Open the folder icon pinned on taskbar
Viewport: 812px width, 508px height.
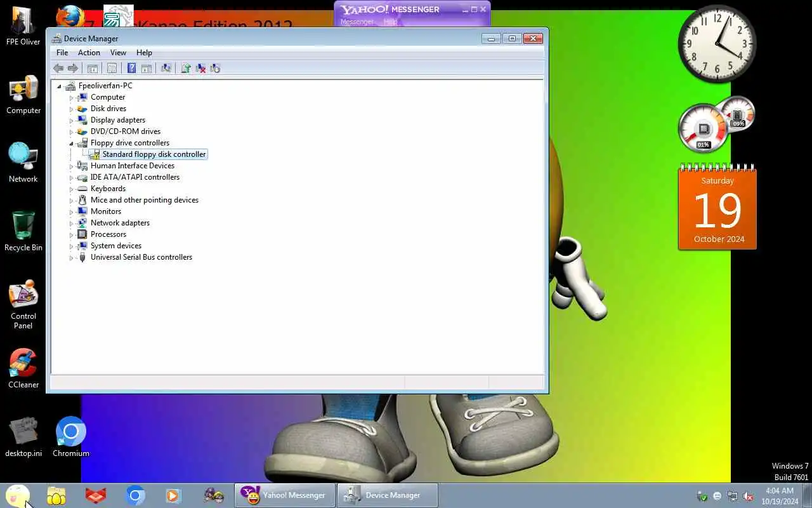click(56, 495)
